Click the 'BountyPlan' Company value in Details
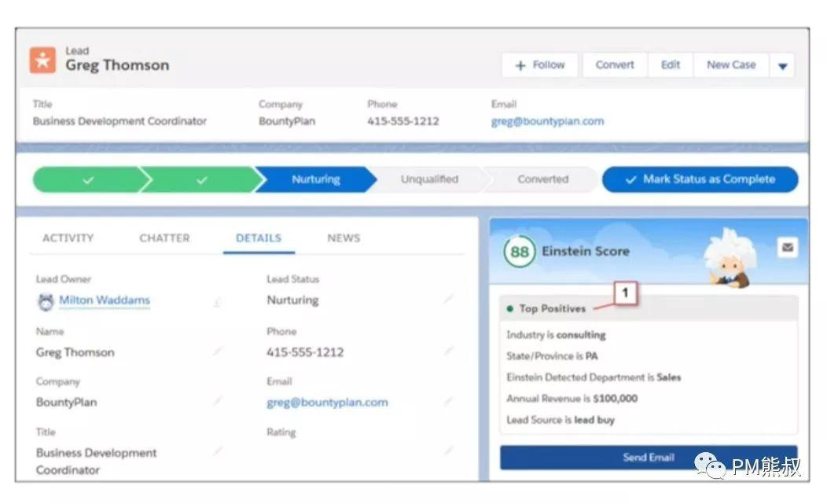Image resolution: width=827 pixels, height=504 pixels. click(x=67, y=402)
